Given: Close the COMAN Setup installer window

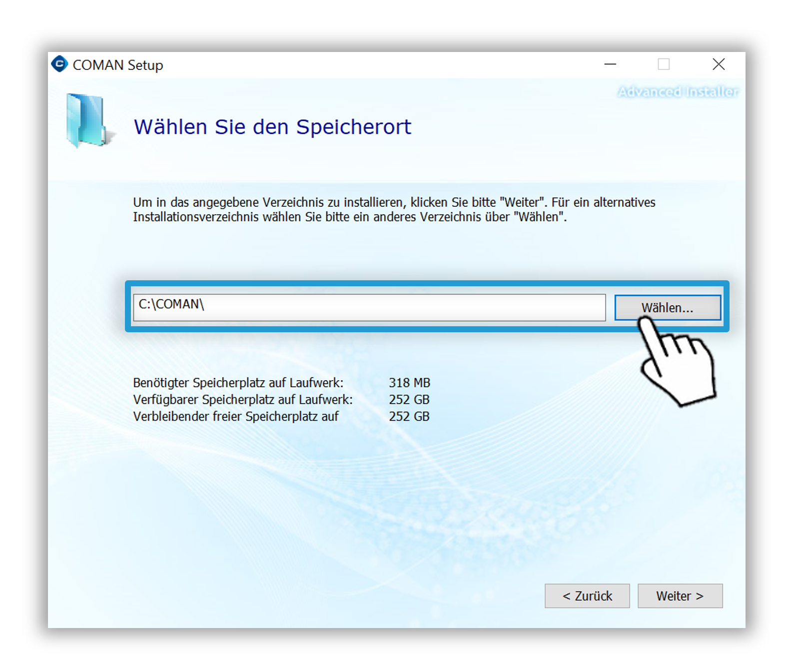Looking at the screenshot, I should pyautogui.click(x=718, y=64).
